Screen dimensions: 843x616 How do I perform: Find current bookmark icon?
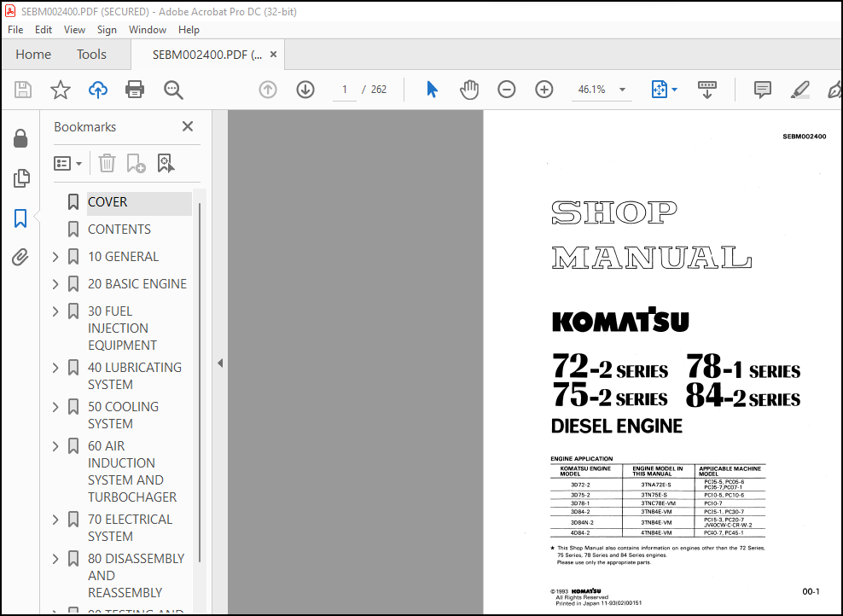[166, 163]
